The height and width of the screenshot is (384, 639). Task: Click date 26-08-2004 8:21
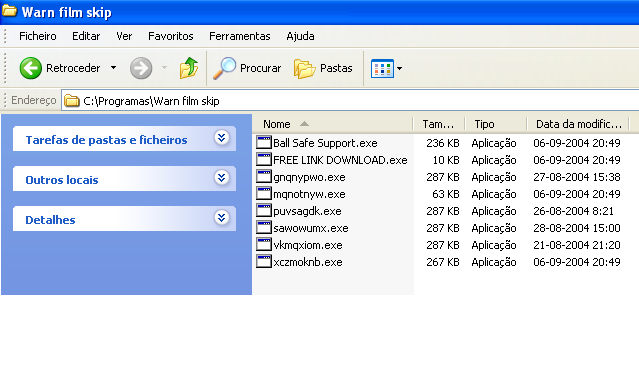pos(573,211)
